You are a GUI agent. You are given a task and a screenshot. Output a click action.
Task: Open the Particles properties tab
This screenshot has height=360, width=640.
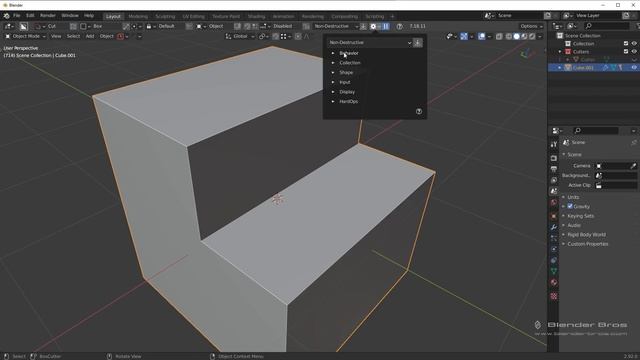[554, 238]
